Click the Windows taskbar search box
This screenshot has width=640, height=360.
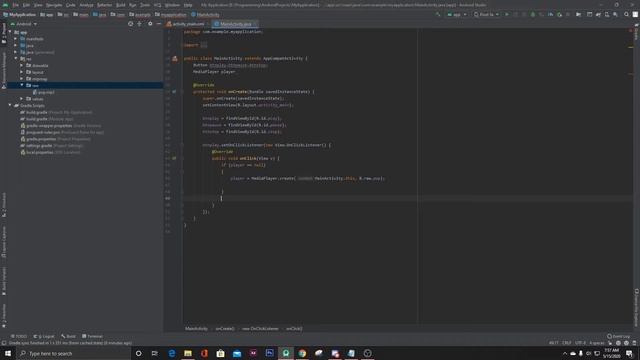point(73,353)
